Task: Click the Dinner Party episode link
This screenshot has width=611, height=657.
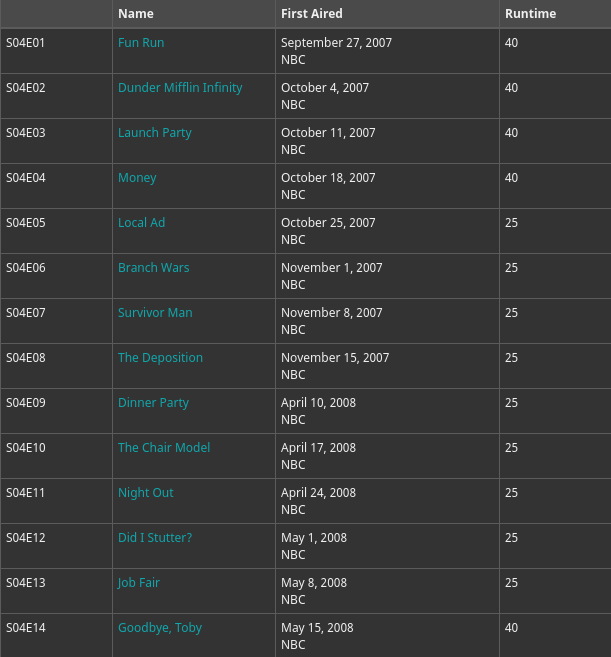Action: [x=153, y=403]
